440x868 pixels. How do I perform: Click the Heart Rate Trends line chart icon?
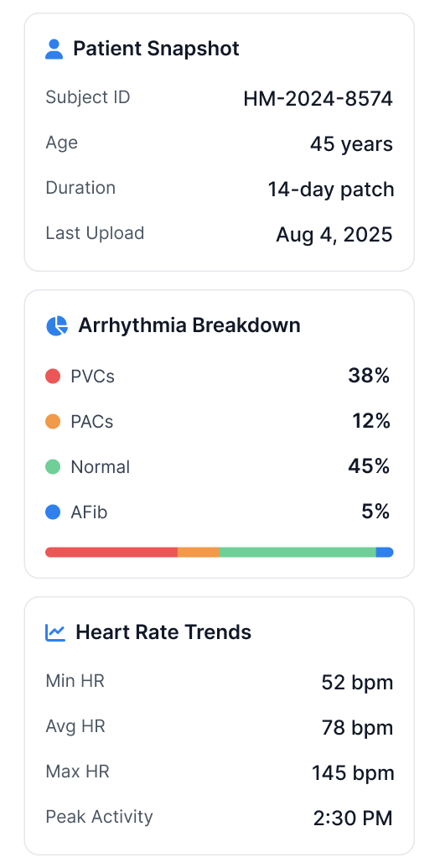click(x=55, y=632)
